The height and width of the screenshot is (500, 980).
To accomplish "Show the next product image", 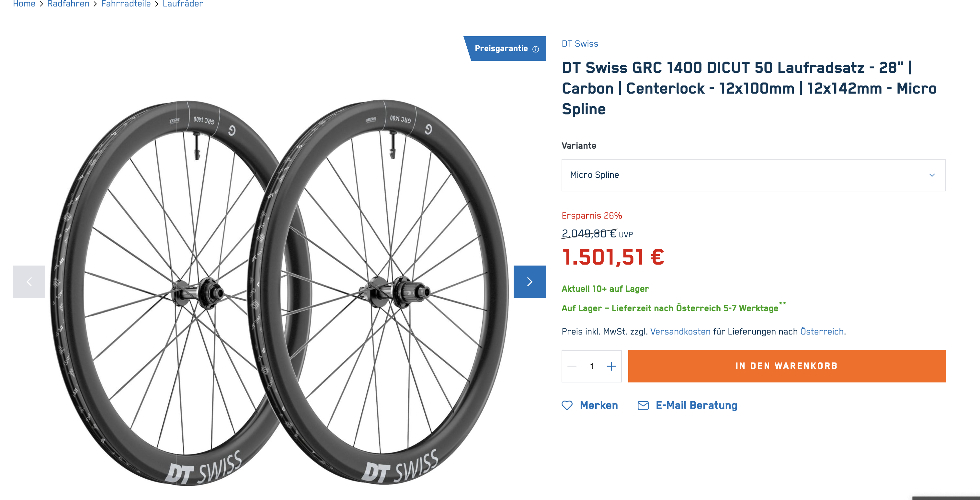I will tap(529, 282).
